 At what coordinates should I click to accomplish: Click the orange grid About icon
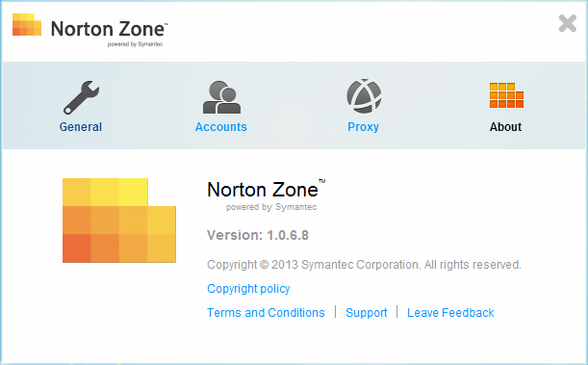point(506,95)
